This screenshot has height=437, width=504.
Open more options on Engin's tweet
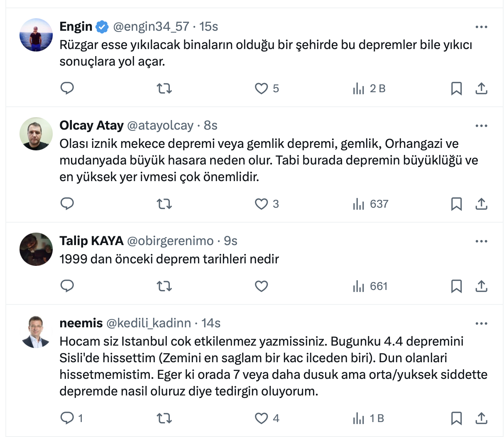click(481, 27)
